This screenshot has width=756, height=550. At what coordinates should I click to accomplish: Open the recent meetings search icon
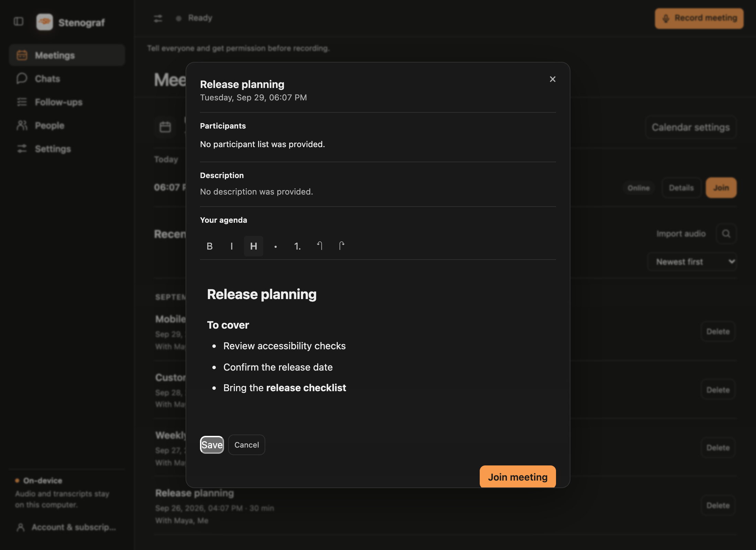point(726,234)
